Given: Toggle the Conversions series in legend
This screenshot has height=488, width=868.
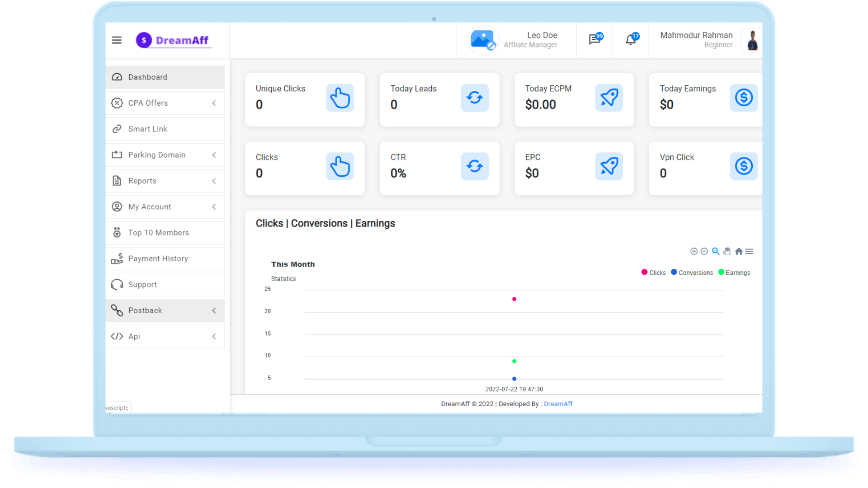Looking at the screenshot, I should (695, 272).
